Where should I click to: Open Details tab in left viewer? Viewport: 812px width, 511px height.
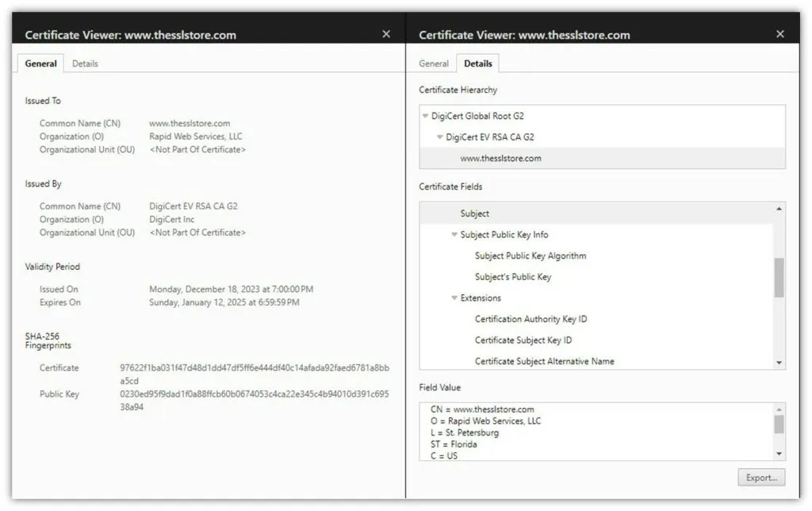(x=85, y=63)
